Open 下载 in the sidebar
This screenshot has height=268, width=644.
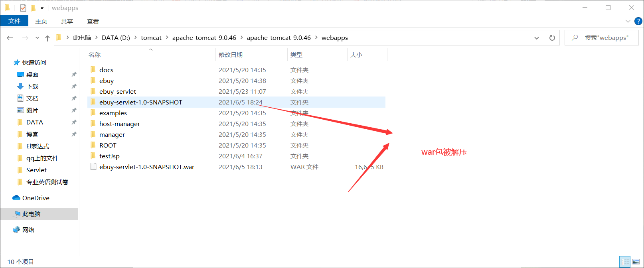[32, 87]
